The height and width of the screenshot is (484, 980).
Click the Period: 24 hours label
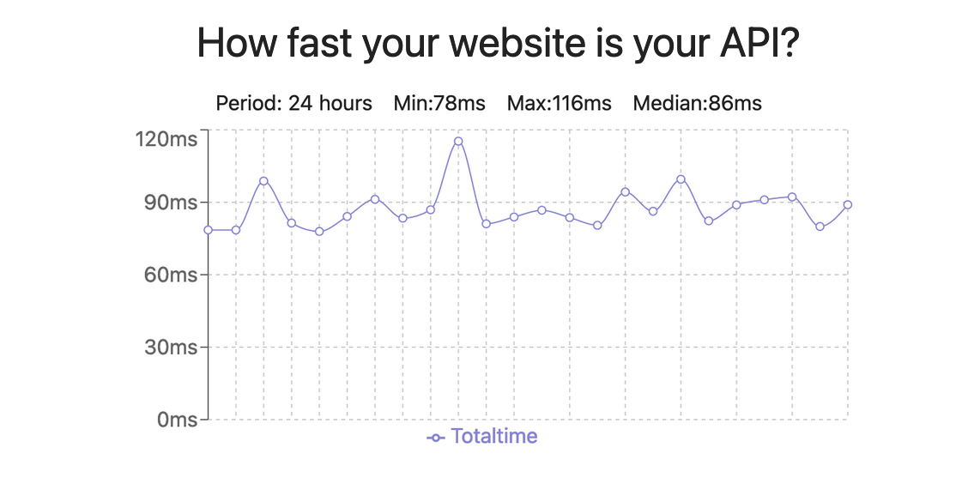pyautogui.click(x=294, y=104)
